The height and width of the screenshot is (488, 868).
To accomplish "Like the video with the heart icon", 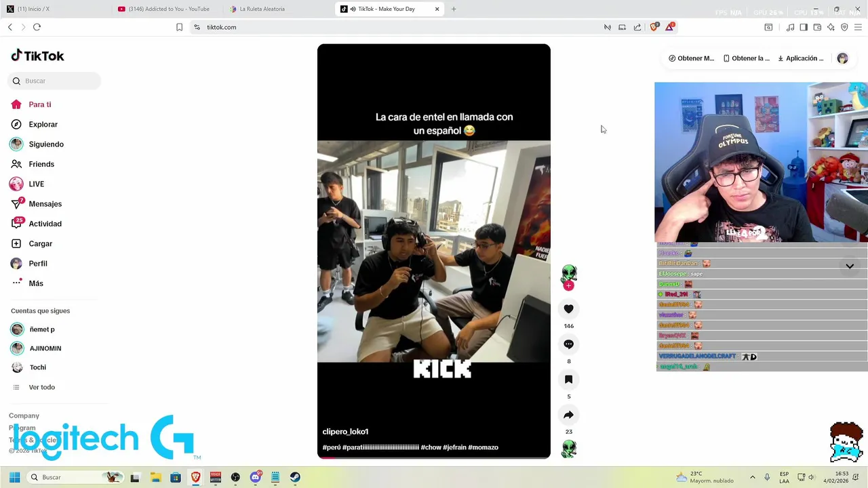I will tap(568, 309).
